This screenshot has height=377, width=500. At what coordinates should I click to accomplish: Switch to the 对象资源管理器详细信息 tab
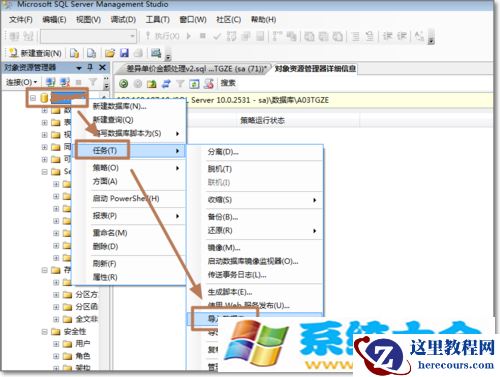(315, 69)
